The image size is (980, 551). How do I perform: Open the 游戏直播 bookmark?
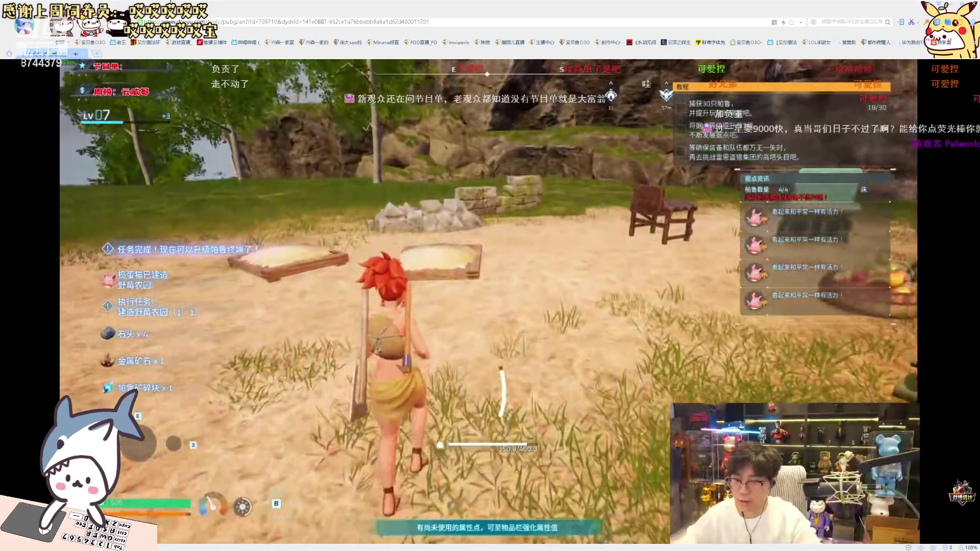178,42
